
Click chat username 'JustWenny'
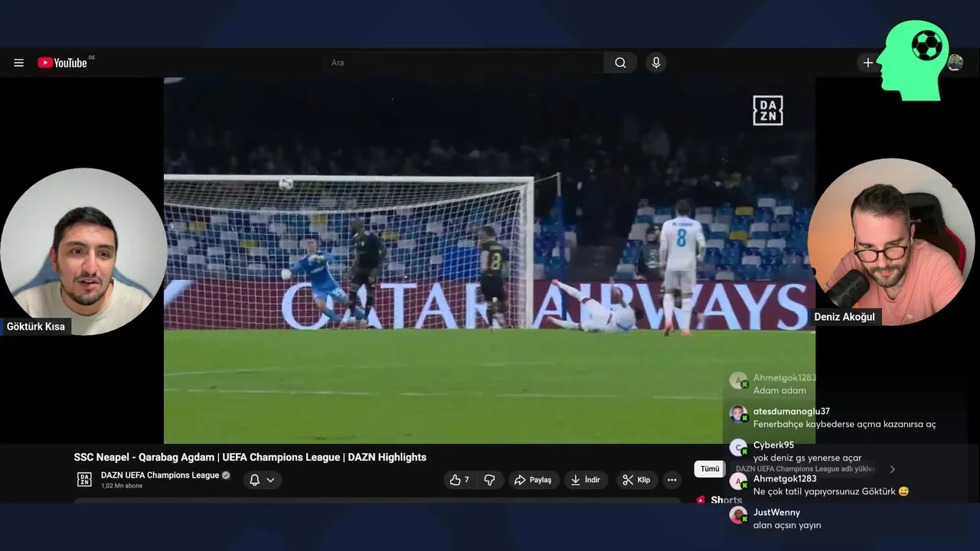click(776, 512)
